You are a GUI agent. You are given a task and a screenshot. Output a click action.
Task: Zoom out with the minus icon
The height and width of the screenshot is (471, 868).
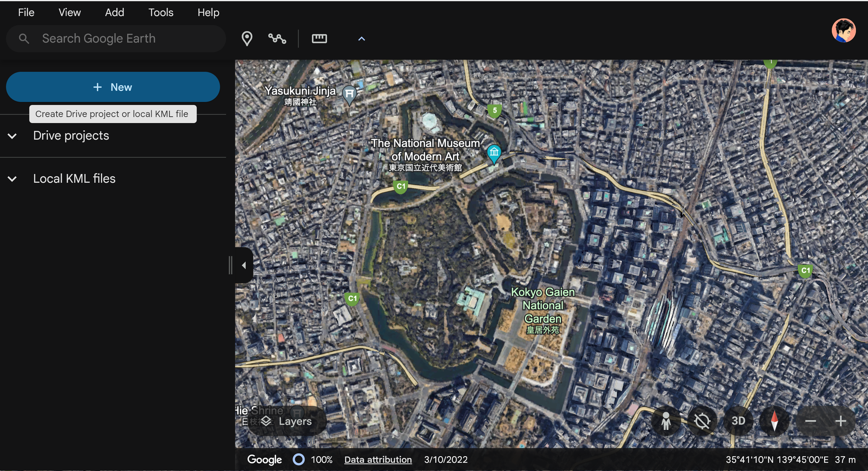[x=810, y=421]
